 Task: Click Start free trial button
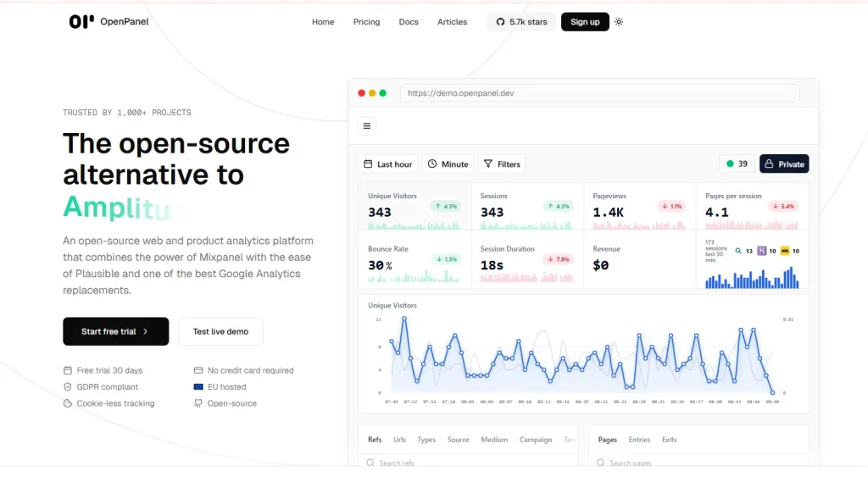115,331
